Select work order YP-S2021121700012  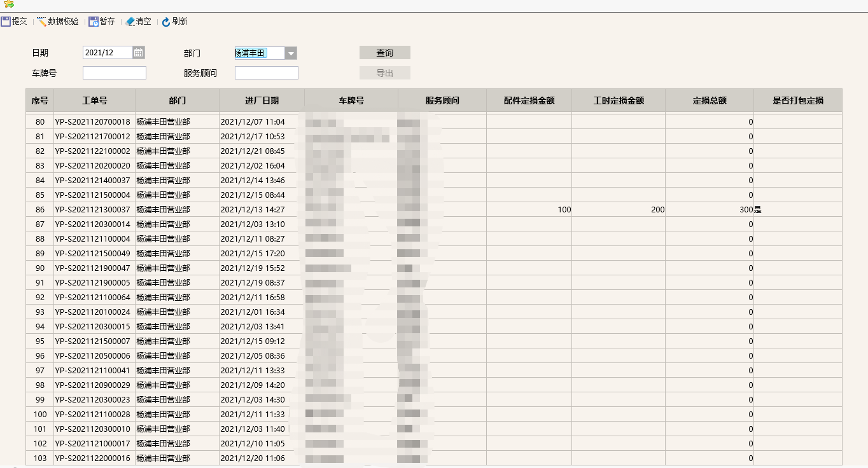click(x=92, y=137)
